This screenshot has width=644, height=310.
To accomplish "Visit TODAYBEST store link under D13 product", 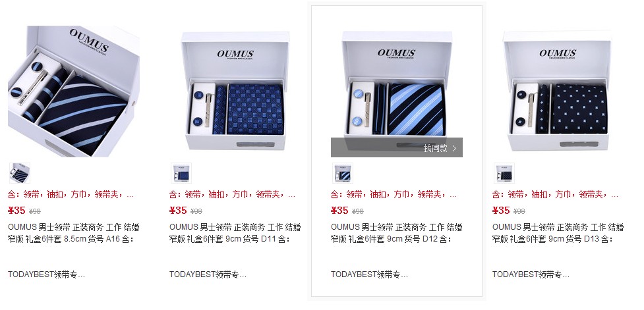I will (x=531, y=274).
